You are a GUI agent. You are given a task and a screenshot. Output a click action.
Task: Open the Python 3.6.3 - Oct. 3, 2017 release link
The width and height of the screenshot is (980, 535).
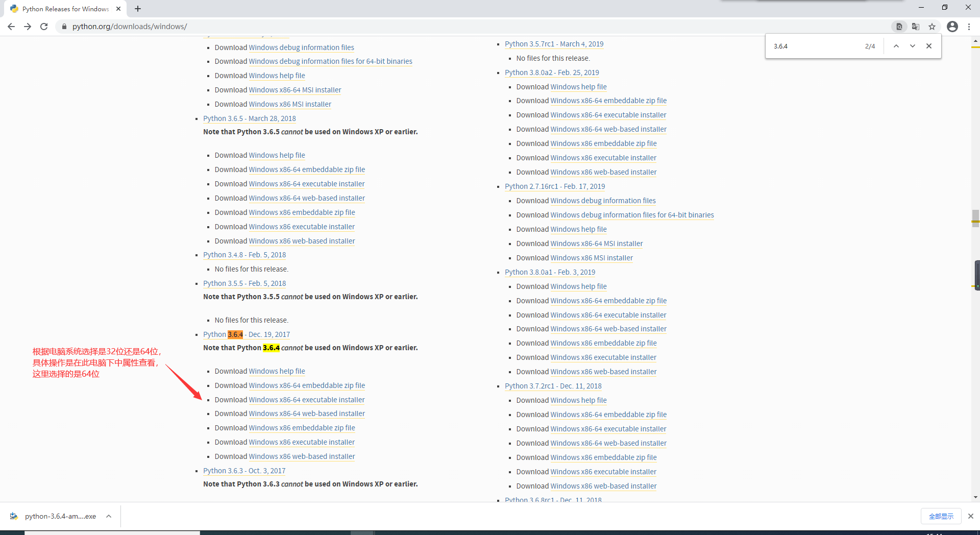(x=244, y=471)
